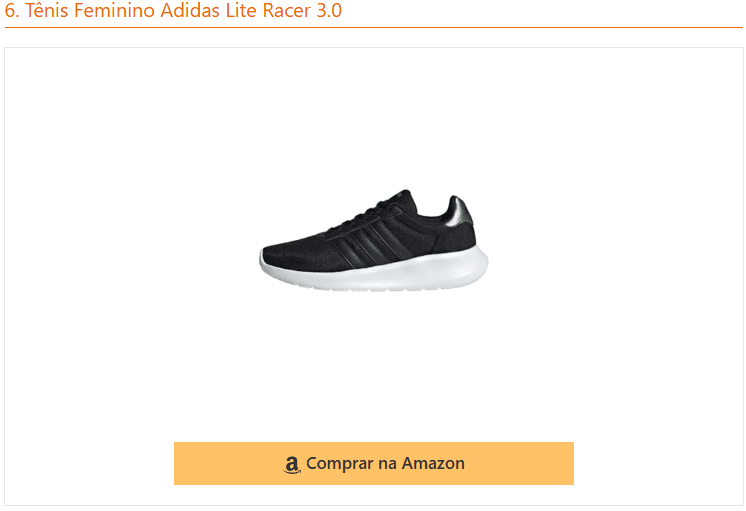The image size is (746, 511).
Task: Open the Tênis Feminino Adidas Lite Racer heading
Action: tap(173, 14)
